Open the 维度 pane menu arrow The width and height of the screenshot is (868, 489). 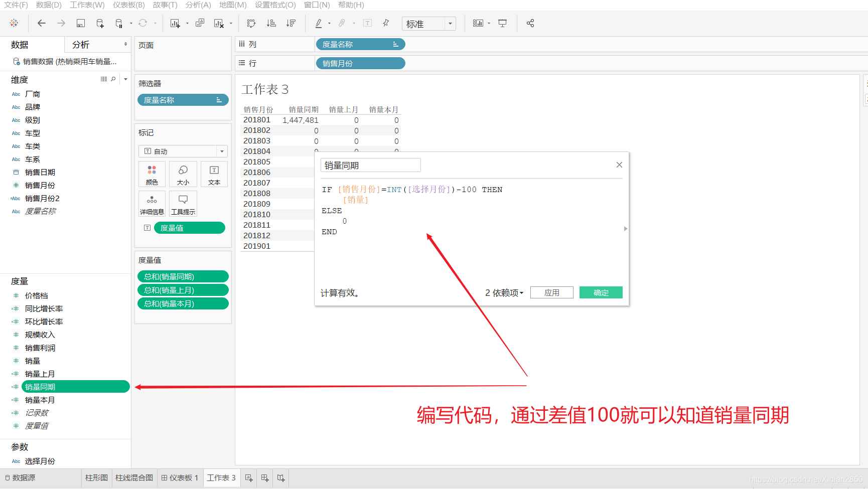tap(125, 79)
